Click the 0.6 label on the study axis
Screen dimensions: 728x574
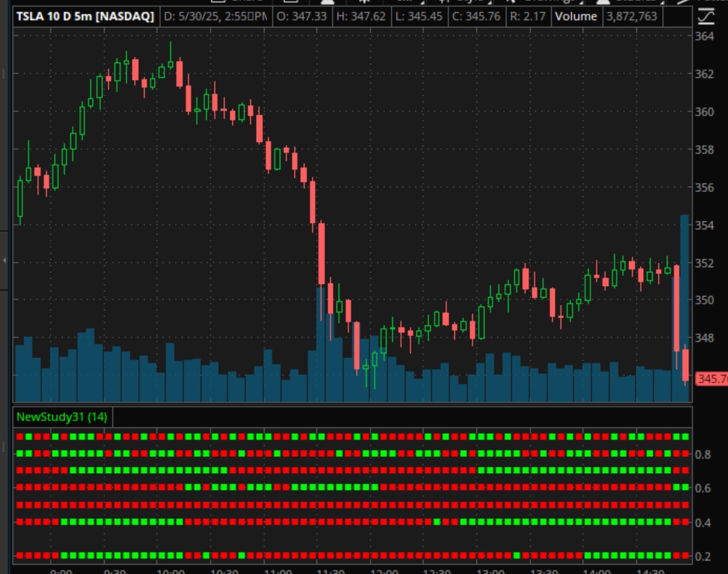coord(703,488)
